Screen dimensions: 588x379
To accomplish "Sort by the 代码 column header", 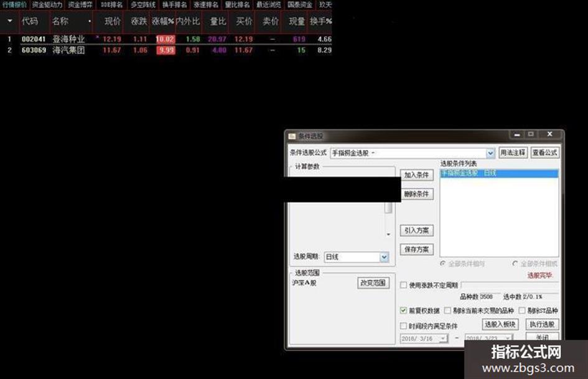I will pyautogui.click(x=30, y=21).
